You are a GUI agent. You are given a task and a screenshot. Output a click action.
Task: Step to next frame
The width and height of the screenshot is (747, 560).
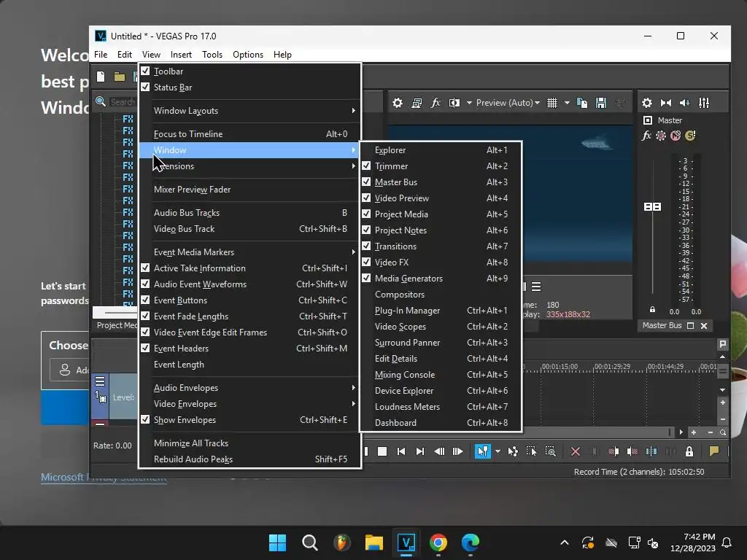(x=458, y=451)
